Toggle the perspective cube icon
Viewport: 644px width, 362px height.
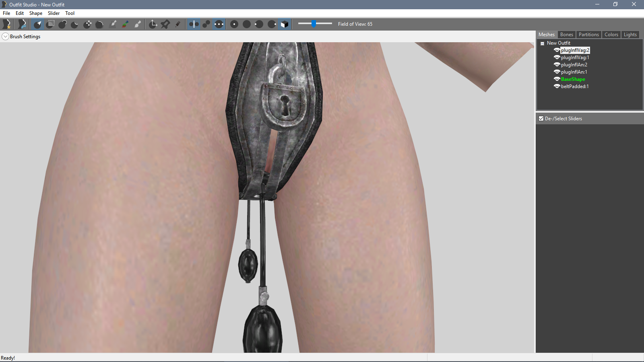click(285, 24)
